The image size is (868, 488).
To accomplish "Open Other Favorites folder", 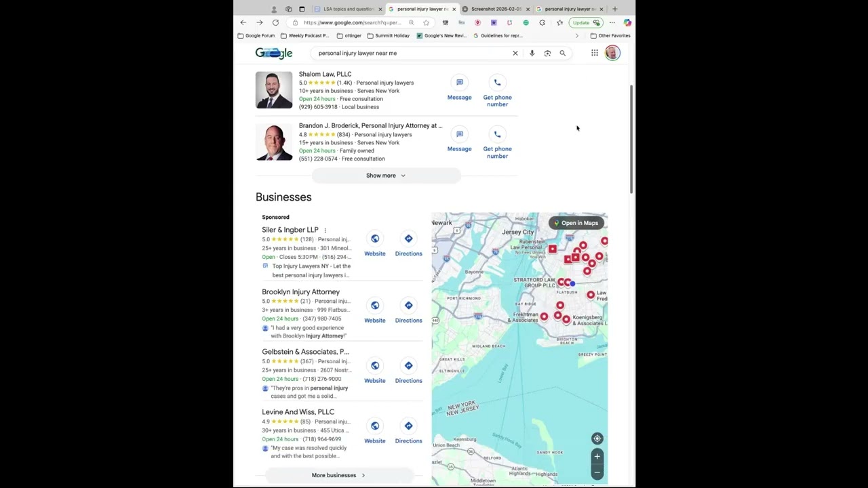I will pos(610,35).
